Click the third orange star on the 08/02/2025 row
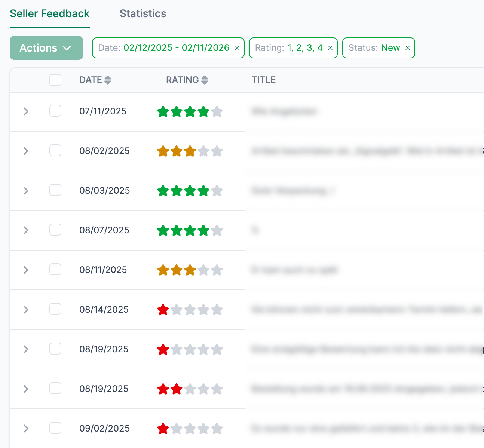484x448 pixels. tap(190, 151)
